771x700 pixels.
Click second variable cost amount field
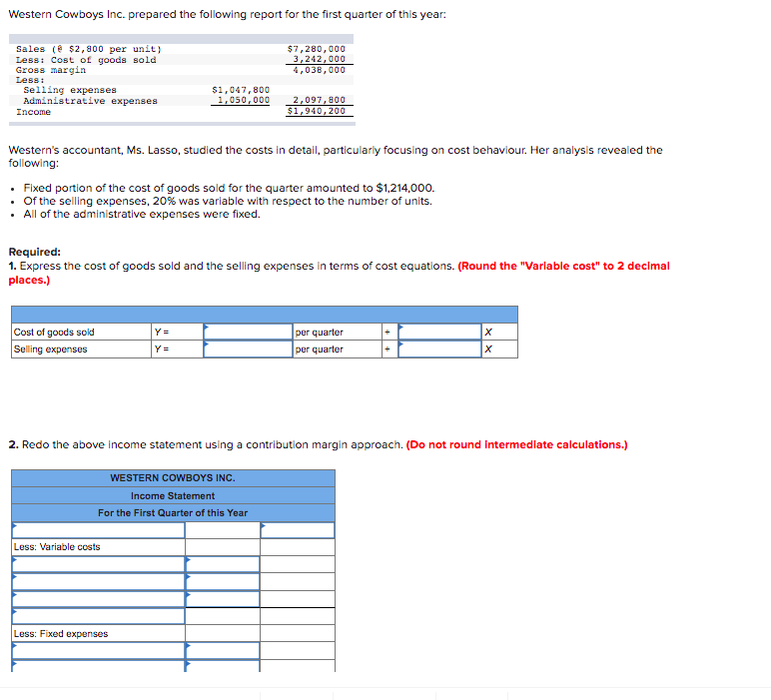pyautogui.click(x=223, y=581)
